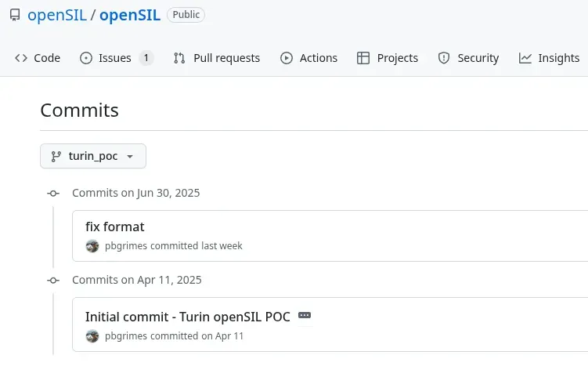The height and width of the screenshot is (377, 588).
Task: Click the branch icon in turin_poc button
Action: (56, 156)
